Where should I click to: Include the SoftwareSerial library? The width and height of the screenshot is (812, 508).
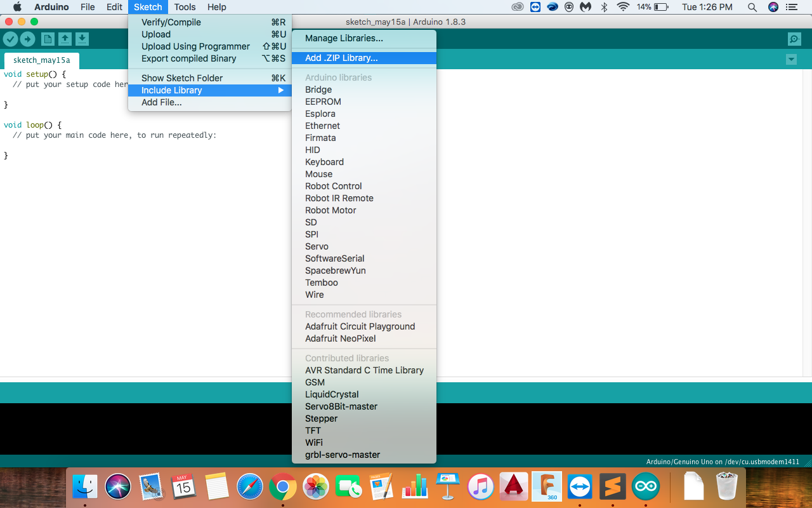[x=364, y=258]
